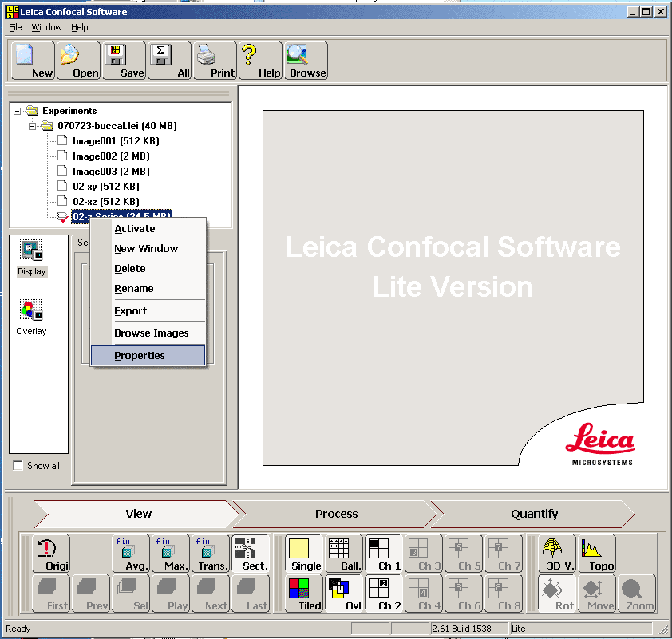Image resolution: width=672 pixels, height=639 pixels.
Task: Click the New toolbar button
Action: point(33,61)
